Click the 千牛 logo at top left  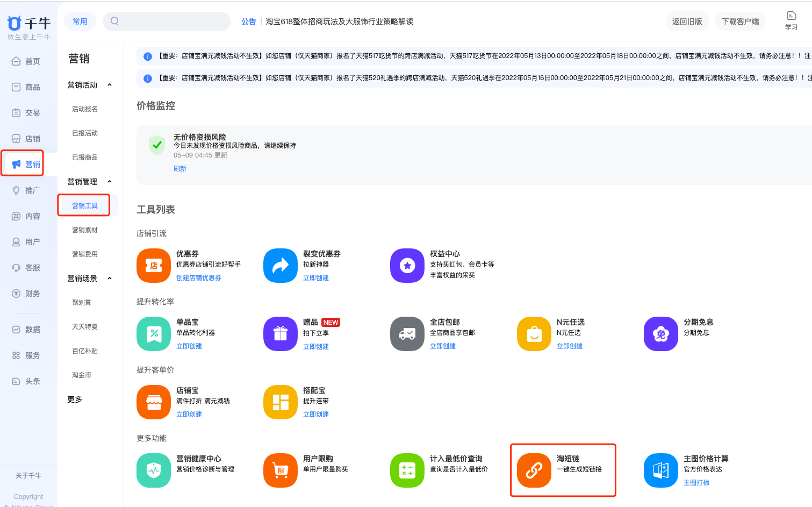28,24
